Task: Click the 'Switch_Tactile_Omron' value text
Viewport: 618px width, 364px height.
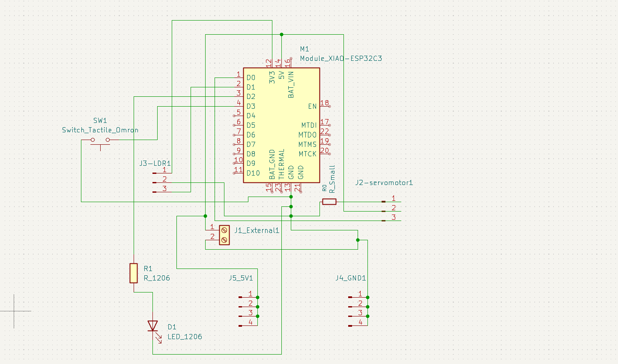Action: click(100, 130)
